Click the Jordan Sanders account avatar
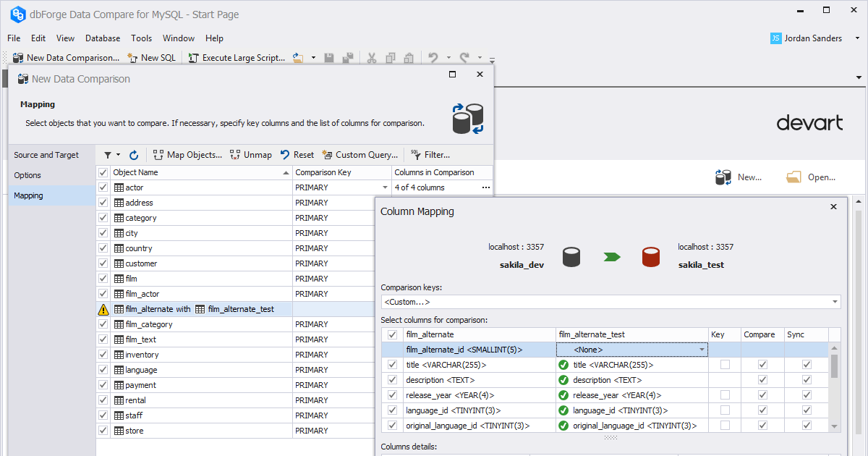 point(776,38)
